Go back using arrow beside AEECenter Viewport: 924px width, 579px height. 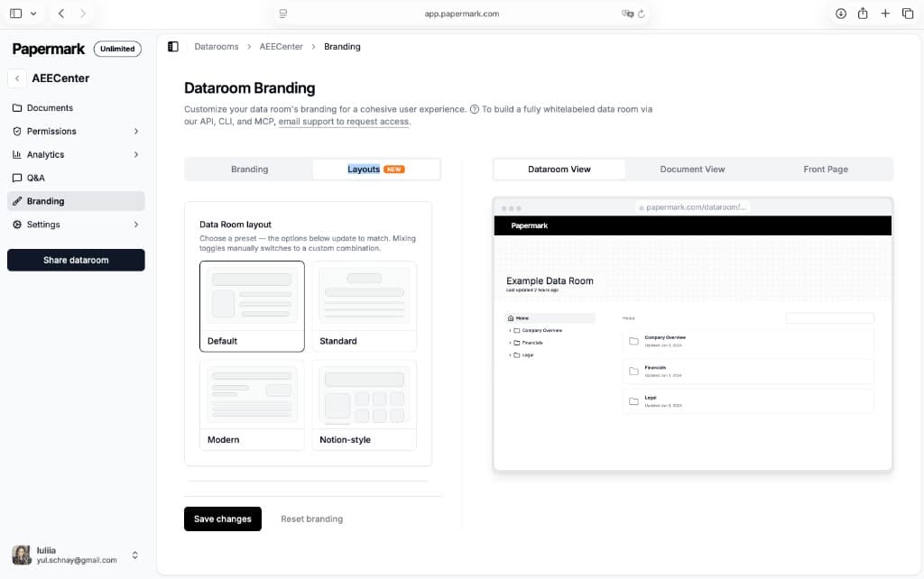(17, 78)
